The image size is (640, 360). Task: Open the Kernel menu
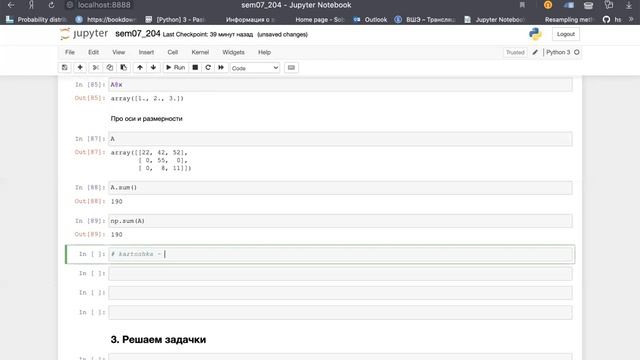coord(200,52)
